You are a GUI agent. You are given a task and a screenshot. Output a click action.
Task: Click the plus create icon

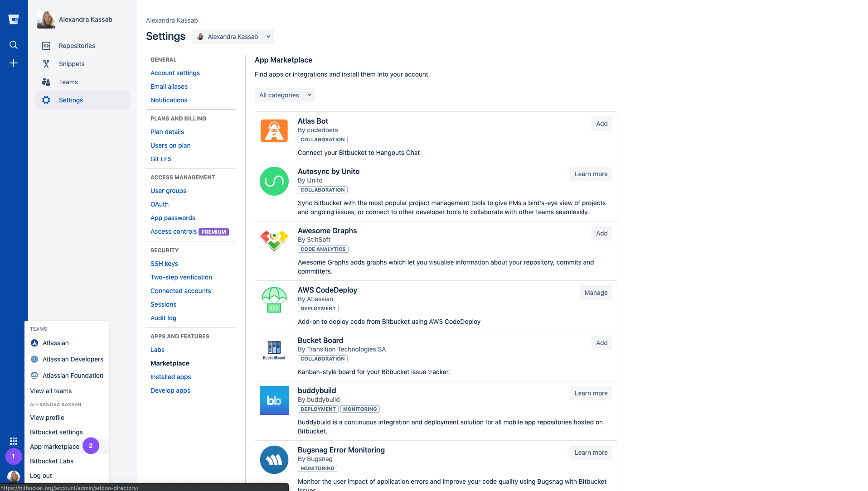(14, 63)
